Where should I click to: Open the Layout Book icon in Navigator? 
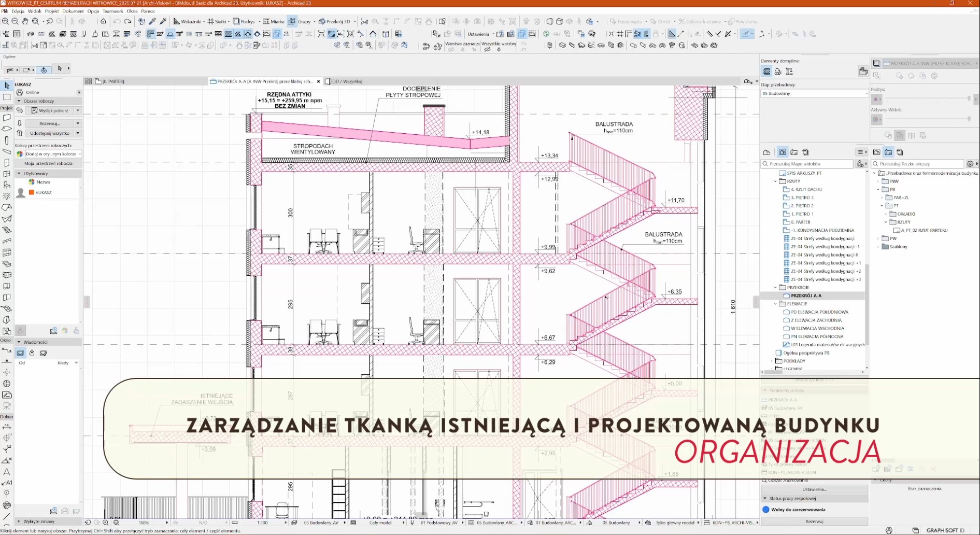tap(794, 152)
